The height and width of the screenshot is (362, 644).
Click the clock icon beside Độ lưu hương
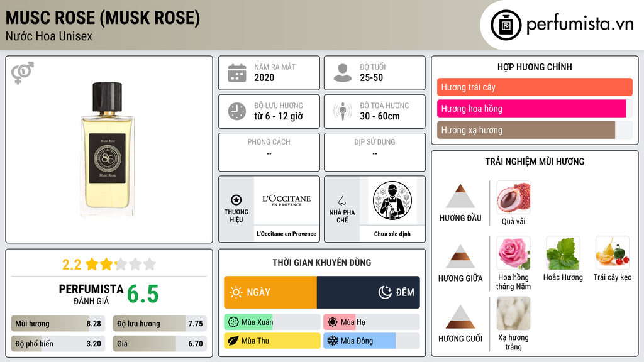pos(237,111)
